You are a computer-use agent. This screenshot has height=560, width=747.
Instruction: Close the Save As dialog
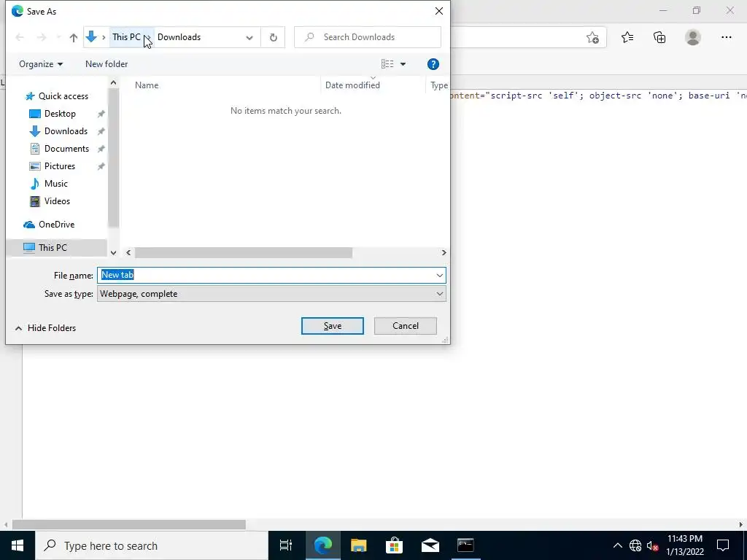click(438, 11)
